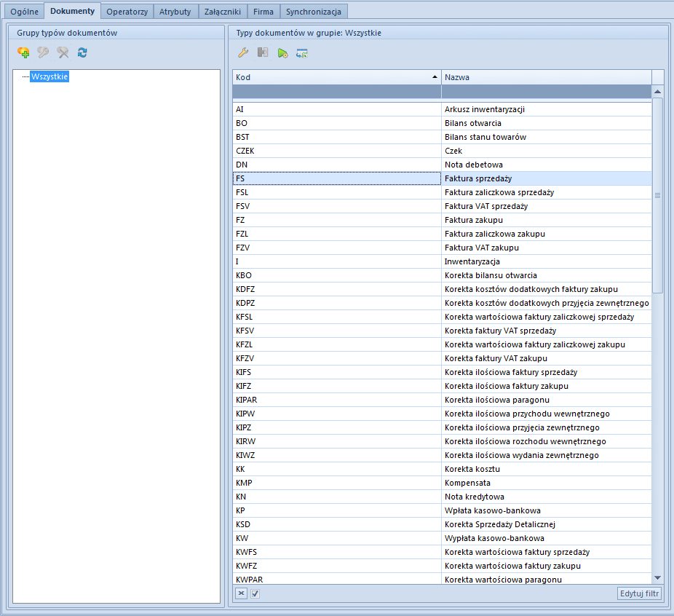Select the KIWZ code cell
The height and width of the screenshot is (616, 674).
(x=336, y=455)
